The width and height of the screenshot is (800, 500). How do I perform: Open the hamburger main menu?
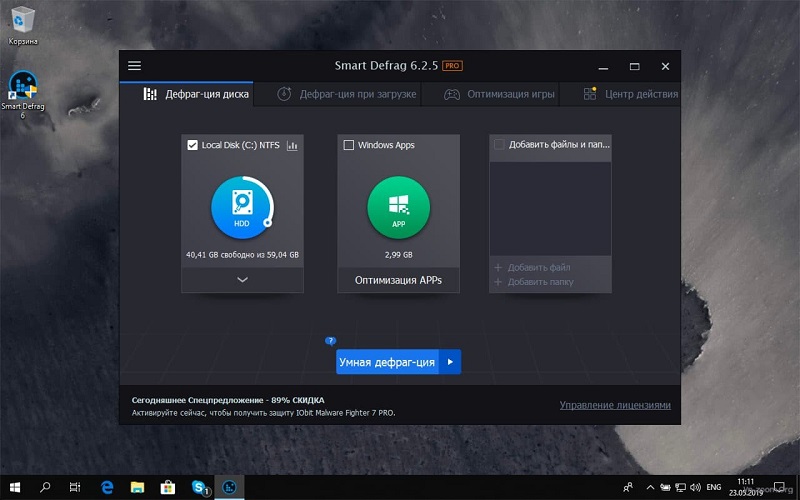(x=135, y=66)
